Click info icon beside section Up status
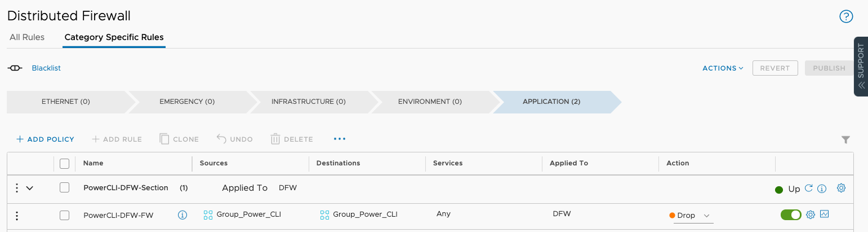Viewport: 868px width, 232px height. pyautogui.click(x=822, y=189)
